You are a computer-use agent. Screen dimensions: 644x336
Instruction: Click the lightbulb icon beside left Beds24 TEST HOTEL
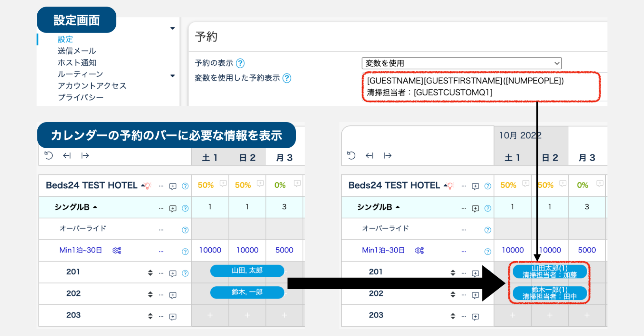(x=148, y=186)
